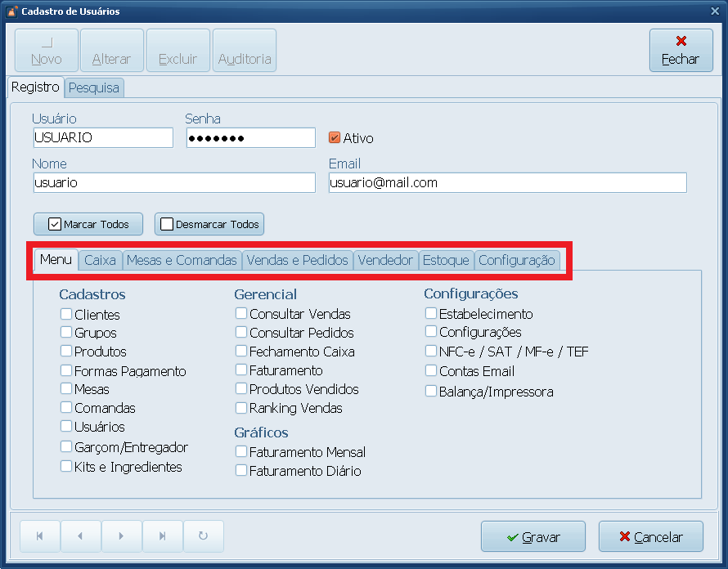Select the Estoque permissions tab

446,261
